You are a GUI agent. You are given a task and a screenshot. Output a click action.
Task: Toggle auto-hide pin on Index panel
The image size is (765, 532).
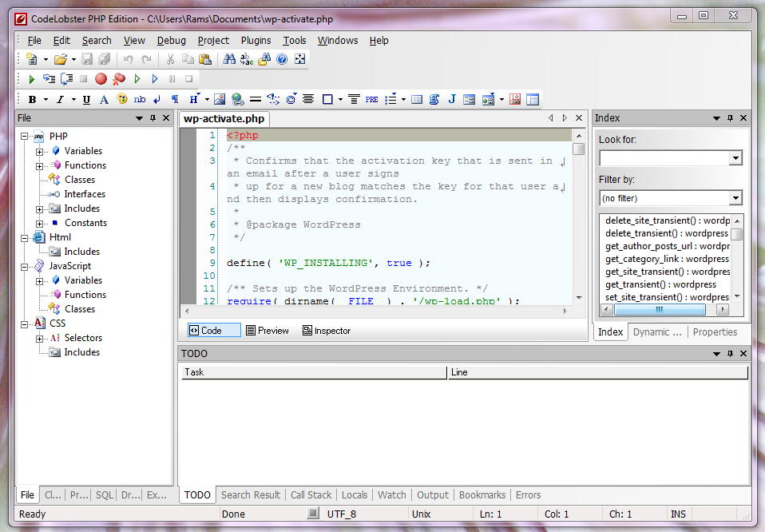pyautogui.click(x=730, y=118)
